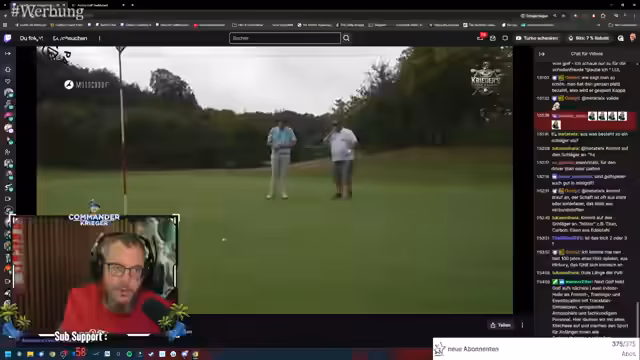Open the notifications bell with red badge
The height and width of the screenshot is (360, 640).
point(480,38)
